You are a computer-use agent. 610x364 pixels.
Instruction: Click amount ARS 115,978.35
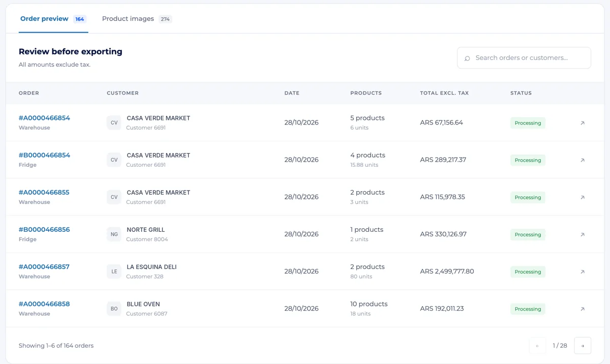442,197
